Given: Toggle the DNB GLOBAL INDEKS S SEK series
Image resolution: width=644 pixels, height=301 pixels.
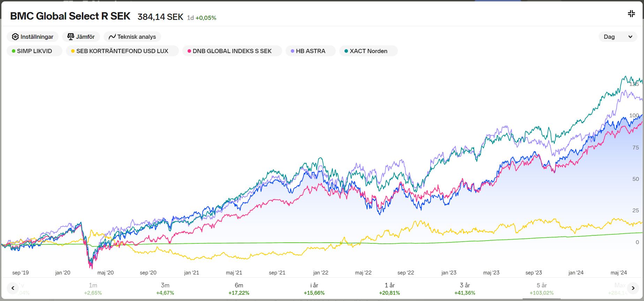Looking at the screenshot, I should pos(232,51).
